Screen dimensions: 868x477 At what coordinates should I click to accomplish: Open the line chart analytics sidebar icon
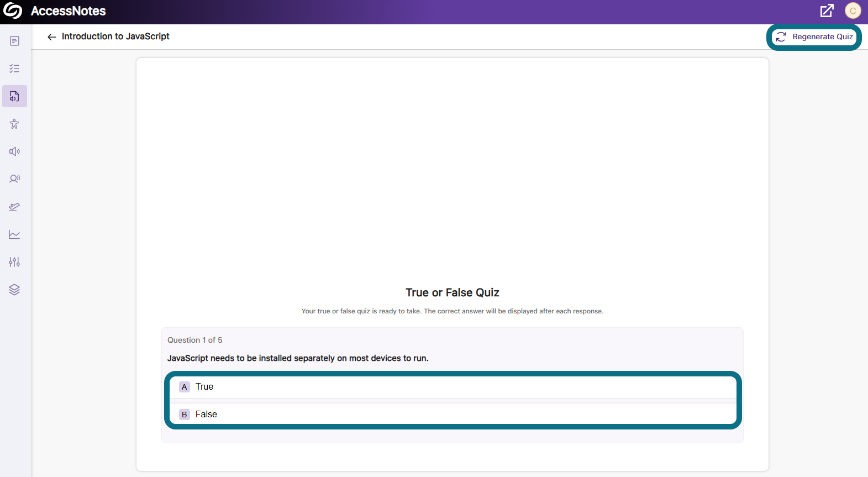click(14, 234)
